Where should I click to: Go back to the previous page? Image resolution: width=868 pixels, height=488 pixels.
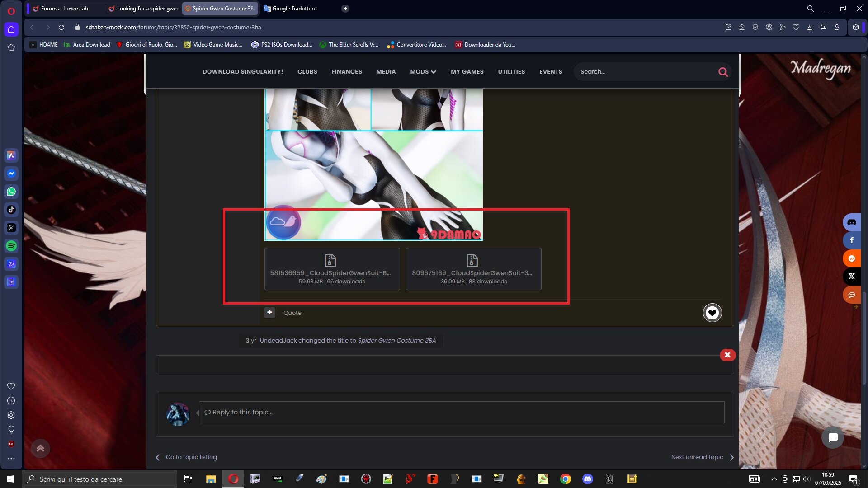[32, 28]
